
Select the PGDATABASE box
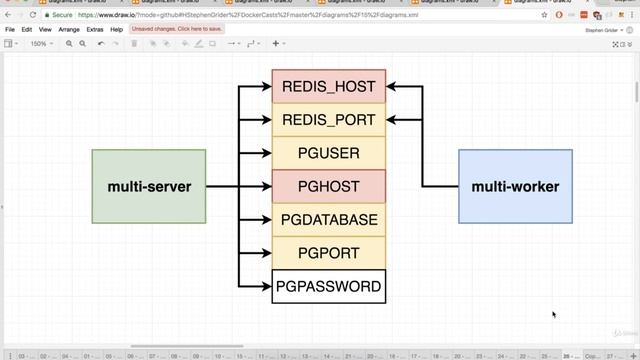[329, 220]
